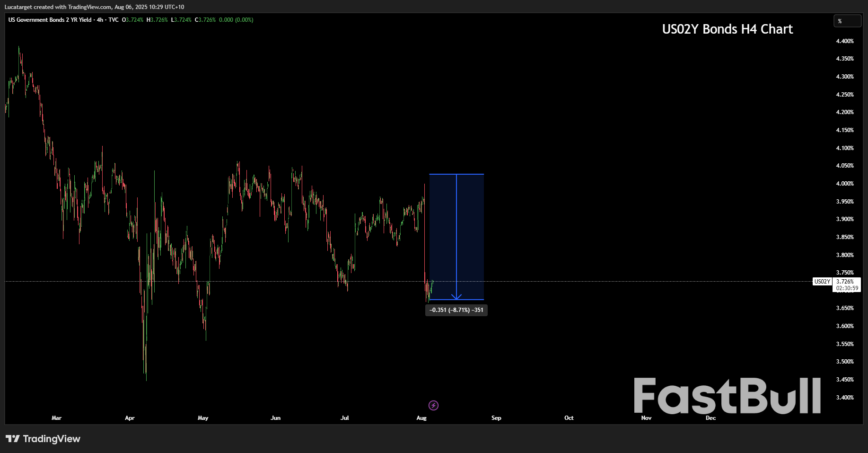Click the measurement label showing -8.71%
Viewport: 868px width, 453px height.
(456, 310)
